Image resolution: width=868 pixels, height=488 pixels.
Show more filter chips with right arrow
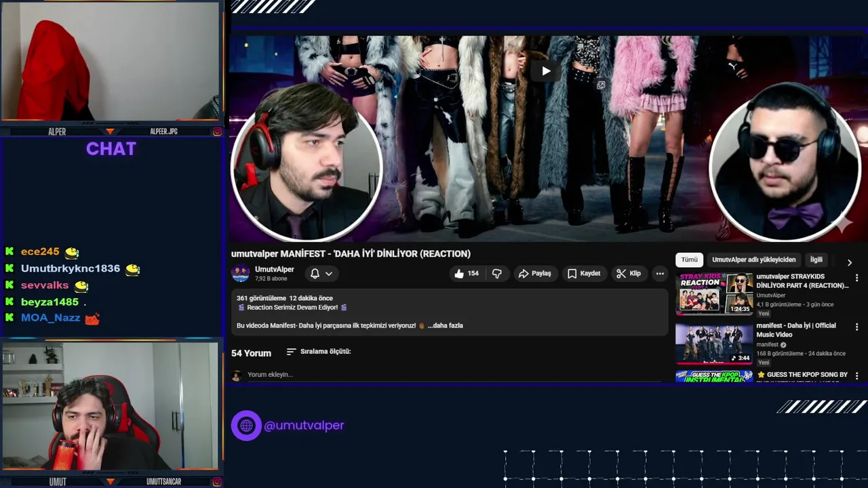(850, 262)
